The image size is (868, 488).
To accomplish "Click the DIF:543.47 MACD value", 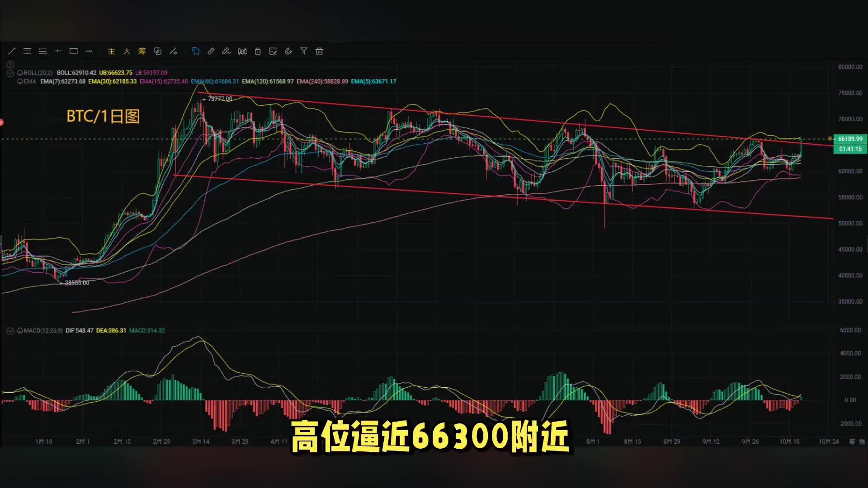I will 80,331.
